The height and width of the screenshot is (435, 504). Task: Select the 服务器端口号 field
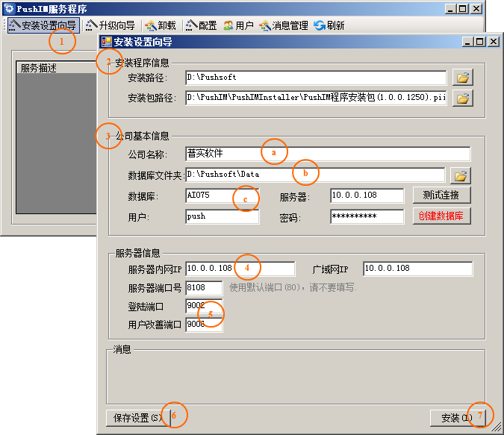point(204,288)
